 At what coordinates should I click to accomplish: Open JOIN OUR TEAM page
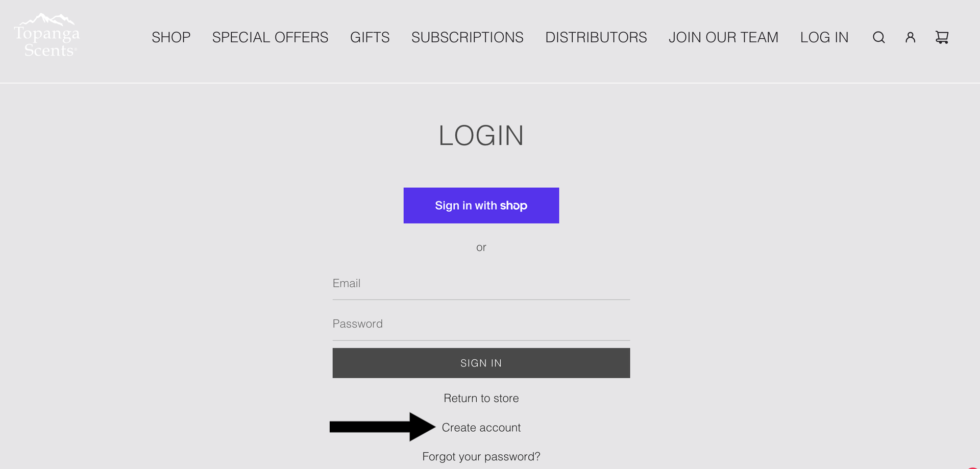click(723, 37)
